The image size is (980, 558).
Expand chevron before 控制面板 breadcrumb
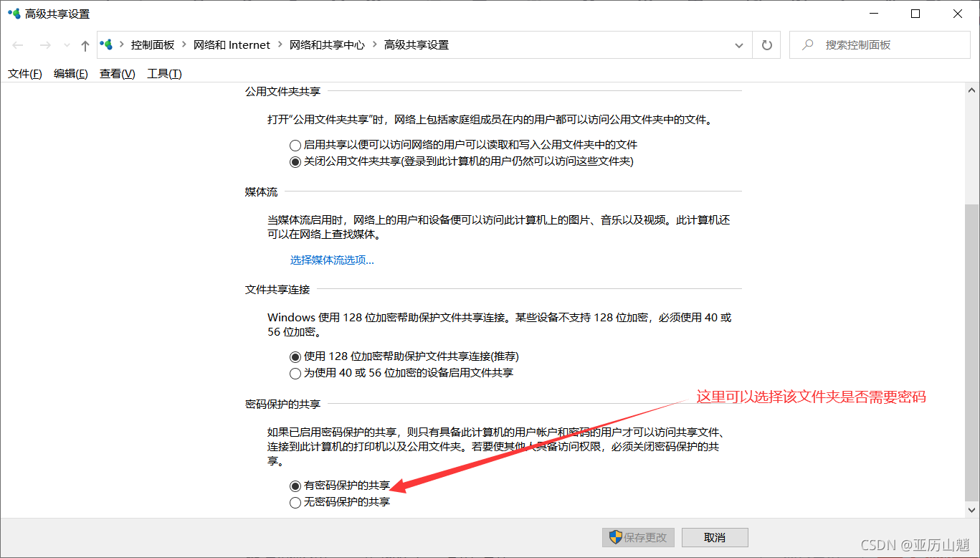[122, 44]
